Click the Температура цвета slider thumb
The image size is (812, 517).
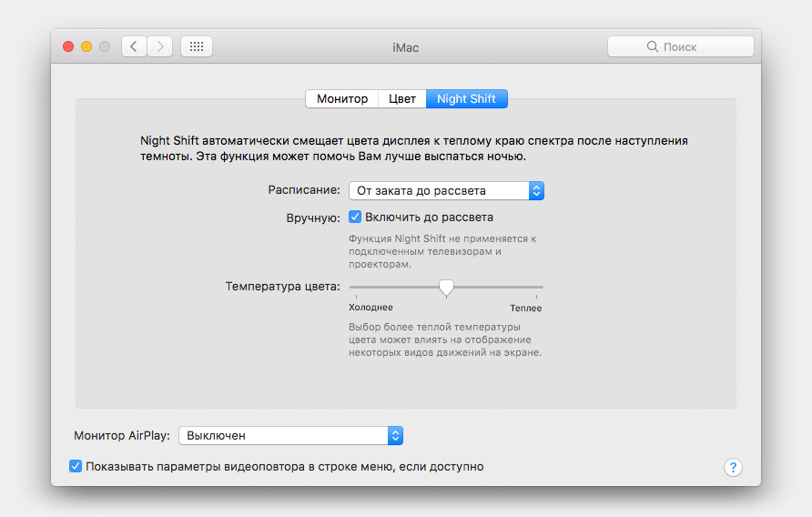point(446,288)
